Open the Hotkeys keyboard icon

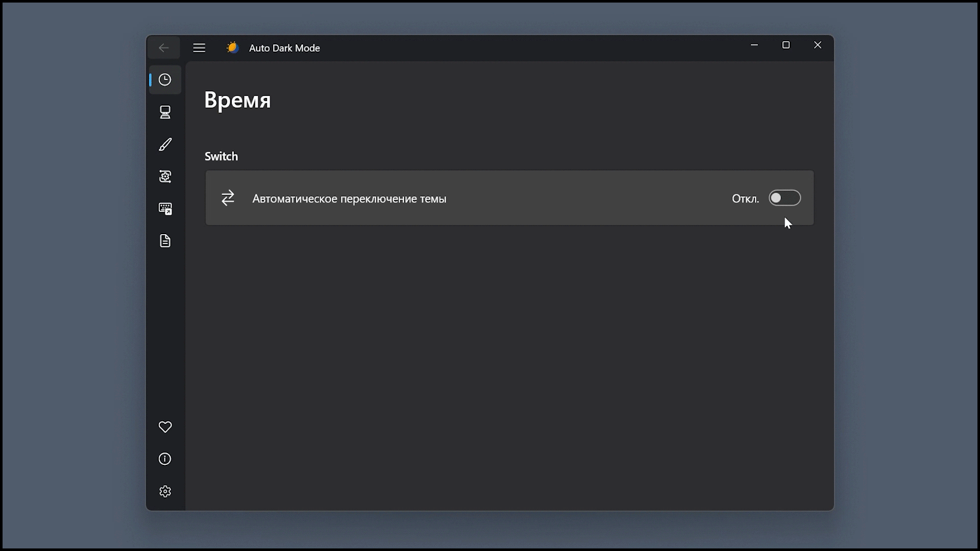pyautogui.click(x=165, y=209)
